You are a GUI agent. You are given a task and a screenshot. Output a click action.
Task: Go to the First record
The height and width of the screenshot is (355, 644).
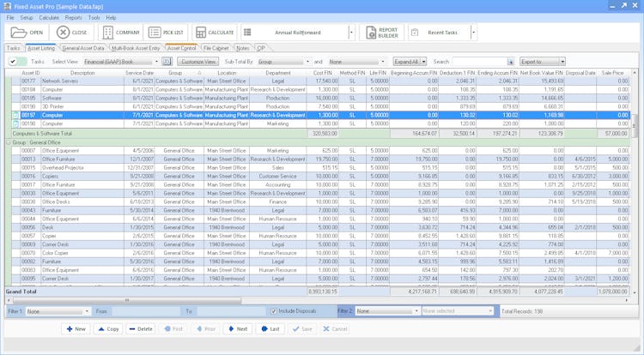click(x=173, y=328)
